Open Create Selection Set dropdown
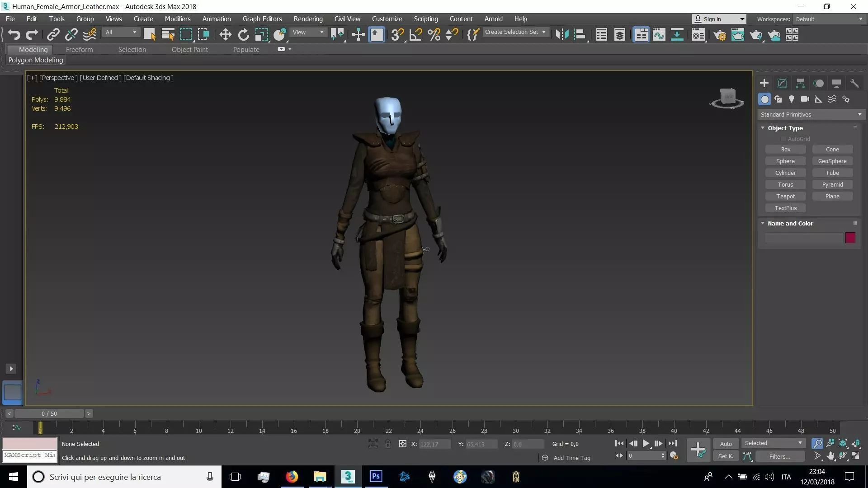868x488 pixels. click(515, 32)
